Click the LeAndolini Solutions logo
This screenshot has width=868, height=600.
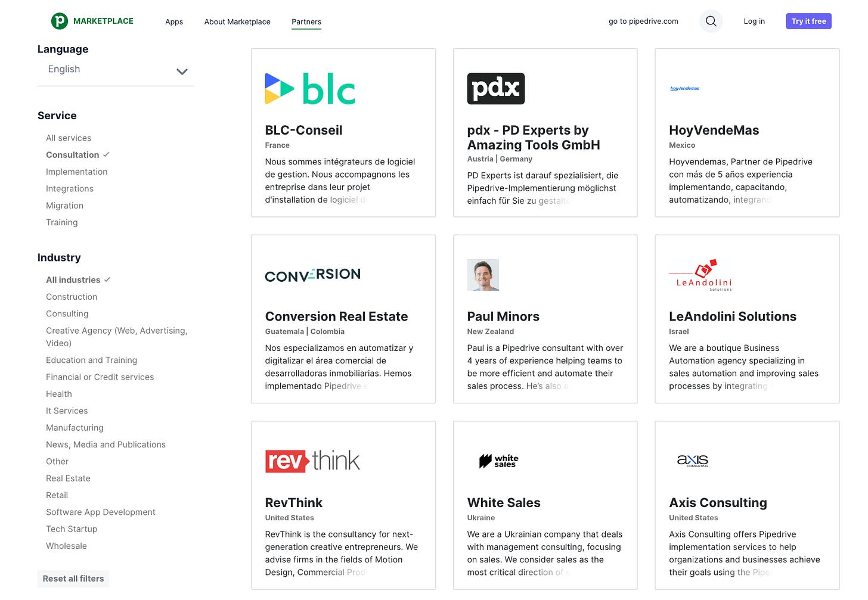point(700,275)
